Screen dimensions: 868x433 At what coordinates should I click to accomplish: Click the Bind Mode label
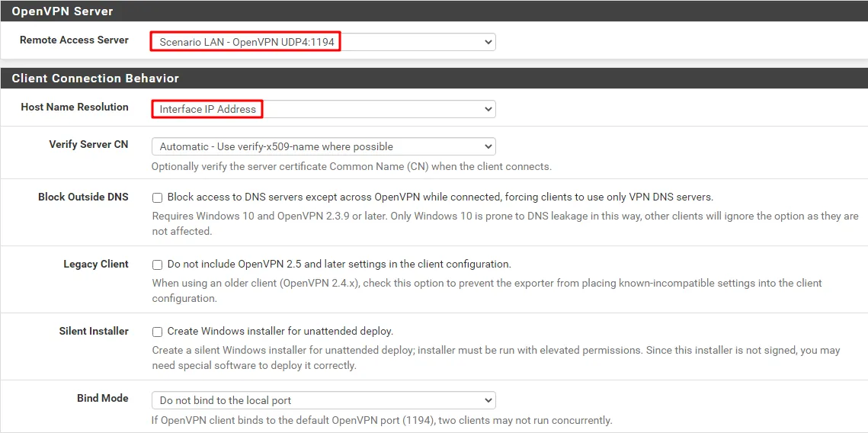click(x=102, y=398)
